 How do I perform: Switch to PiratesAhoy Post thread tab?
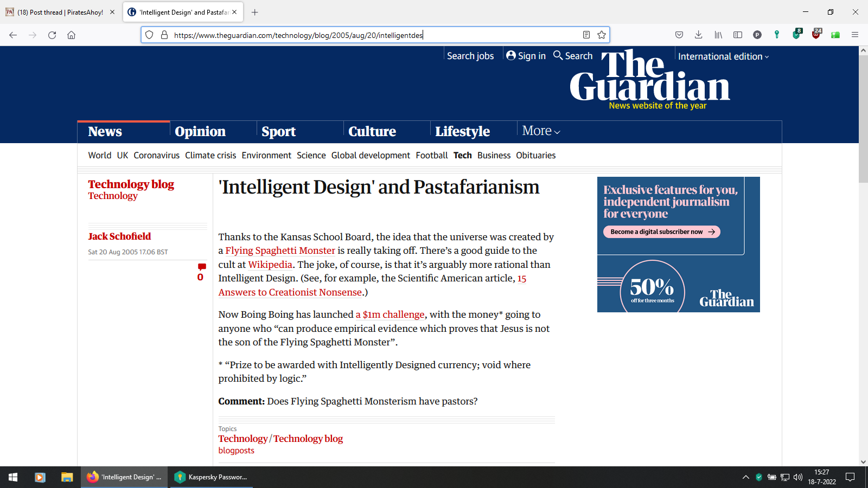point(60,12)
